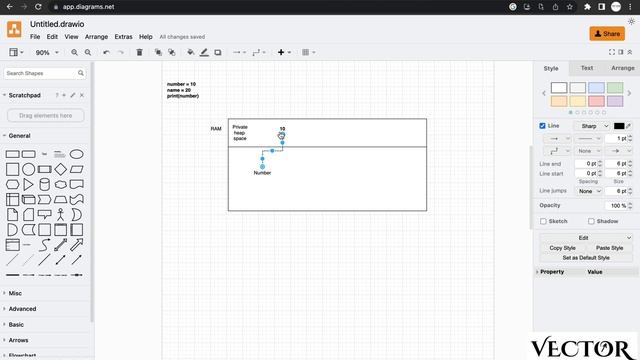The image size is (640, 360).
Task: Delete the selected element with the trash icon
Action: pos(139,52)
